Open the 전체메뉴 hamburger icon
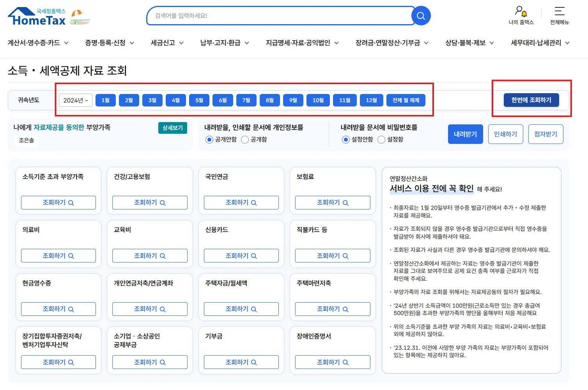Screen dimensions: 588x390 tap(560, 15)
